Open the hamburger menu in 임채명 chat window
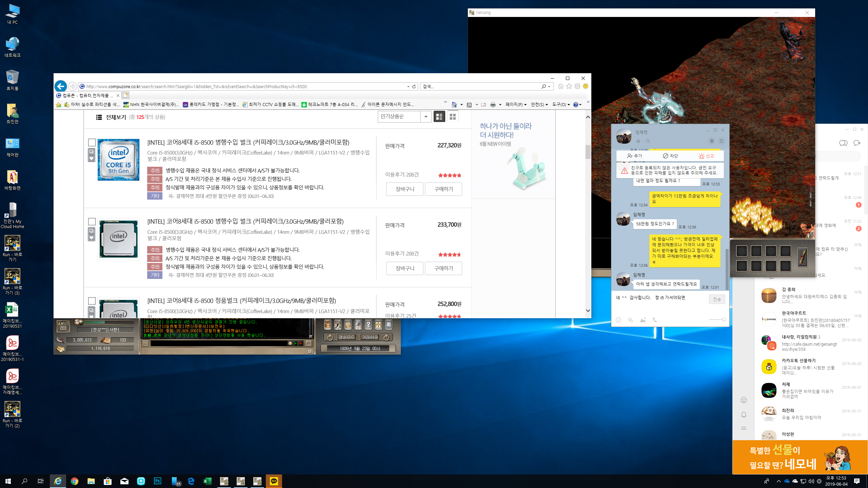868x488 pixels. click(x=722, y=141)
